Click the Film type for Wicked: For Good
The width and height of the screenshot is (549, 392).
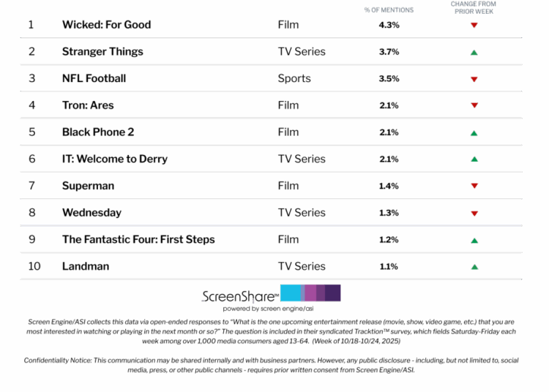pos(288,25)
